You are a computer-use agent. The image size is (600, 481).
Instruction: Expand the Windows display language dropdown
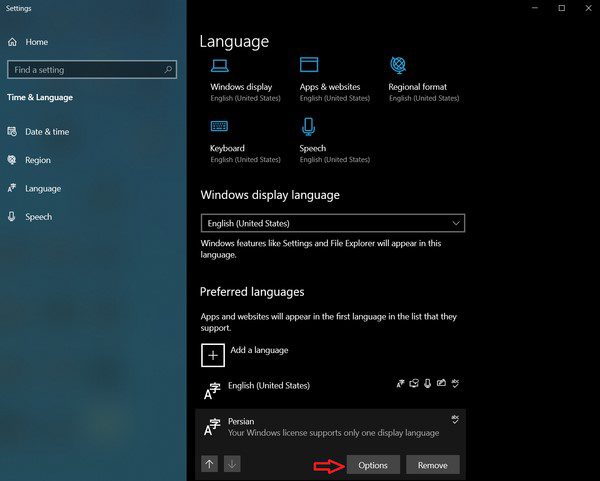[x=333, y=223]
